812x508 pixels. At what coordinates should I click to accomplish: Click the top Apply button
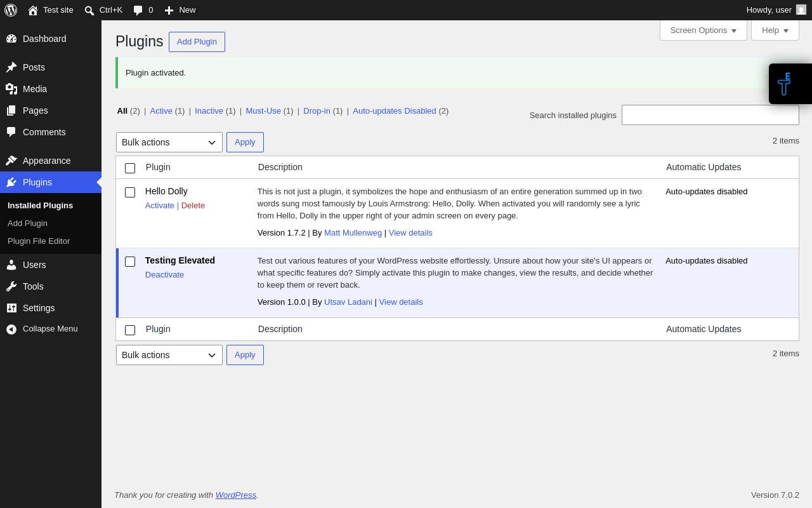(245, 142)
